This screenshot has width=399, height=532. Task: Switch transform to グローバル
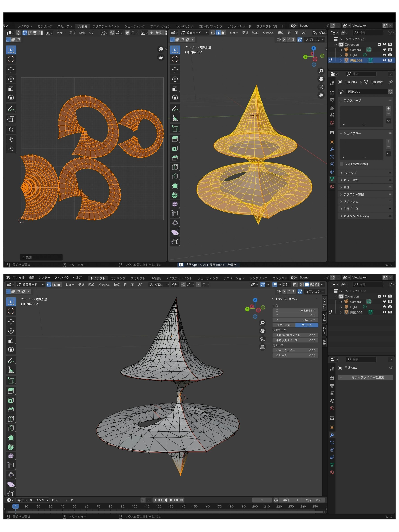(x=283, y=325)
